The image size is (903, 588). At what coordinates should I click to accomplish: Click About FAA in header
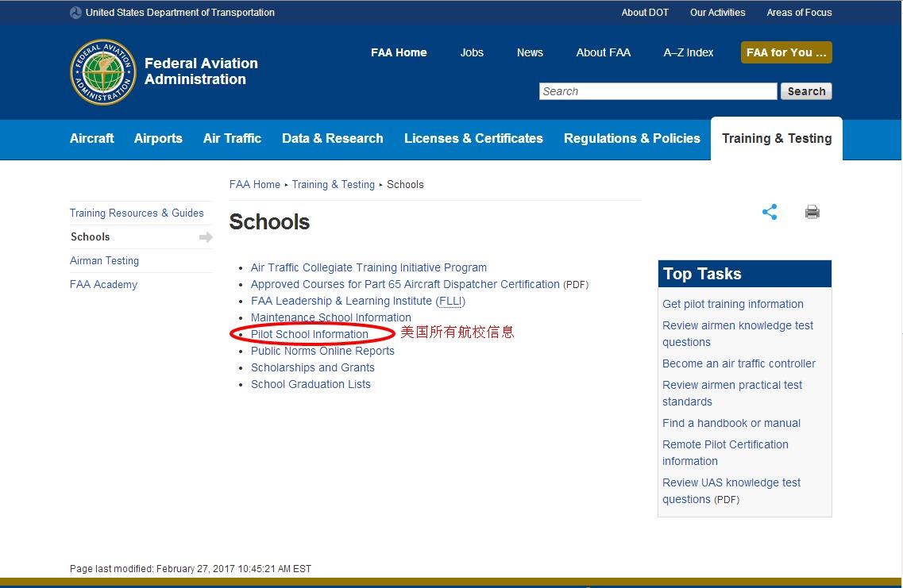click(x=603, y=52)
